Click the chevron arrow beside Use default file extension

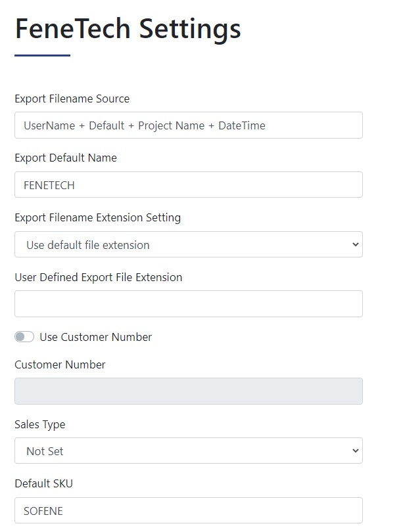click(356, 244)
